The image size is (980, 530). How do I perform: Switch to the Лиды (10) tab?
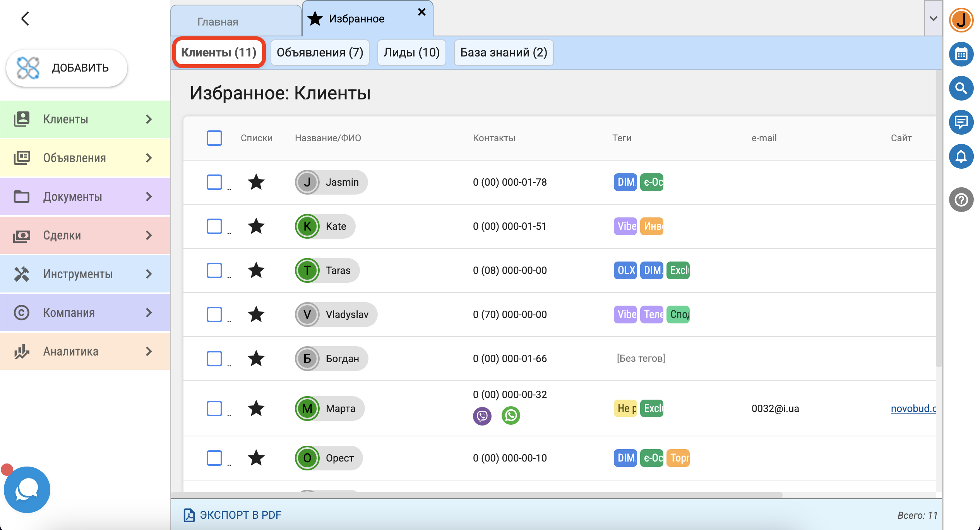point(411,52)
